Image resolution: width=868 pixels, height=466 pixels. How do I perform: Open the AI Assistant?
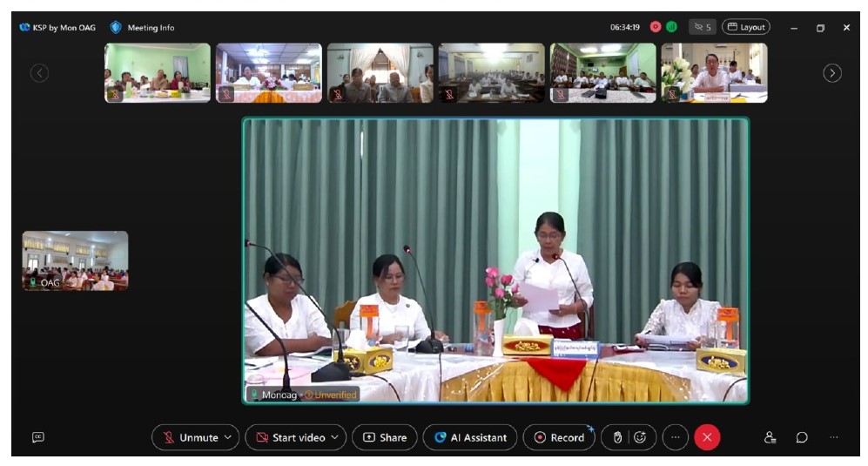470,437
